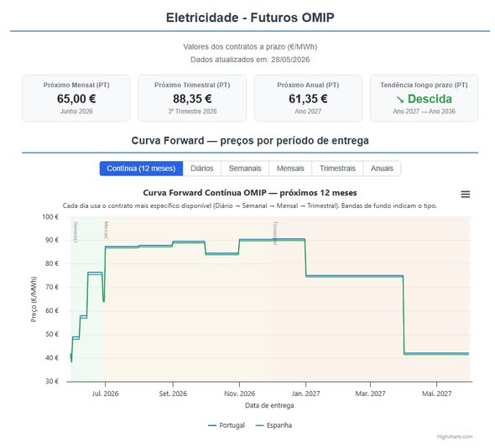This screenshot has height=448, width=495.
Task: Switch to the Trimestrais tab
Action: pos(337,169)
